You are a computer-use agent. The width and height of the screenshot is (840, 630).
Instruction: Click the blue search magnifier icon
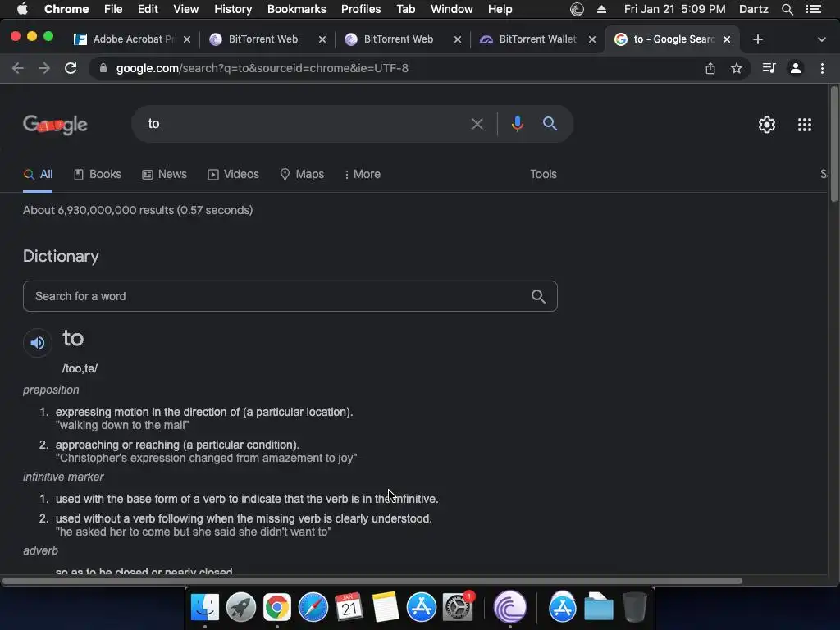pyautogui.click(x=550, y=124)
